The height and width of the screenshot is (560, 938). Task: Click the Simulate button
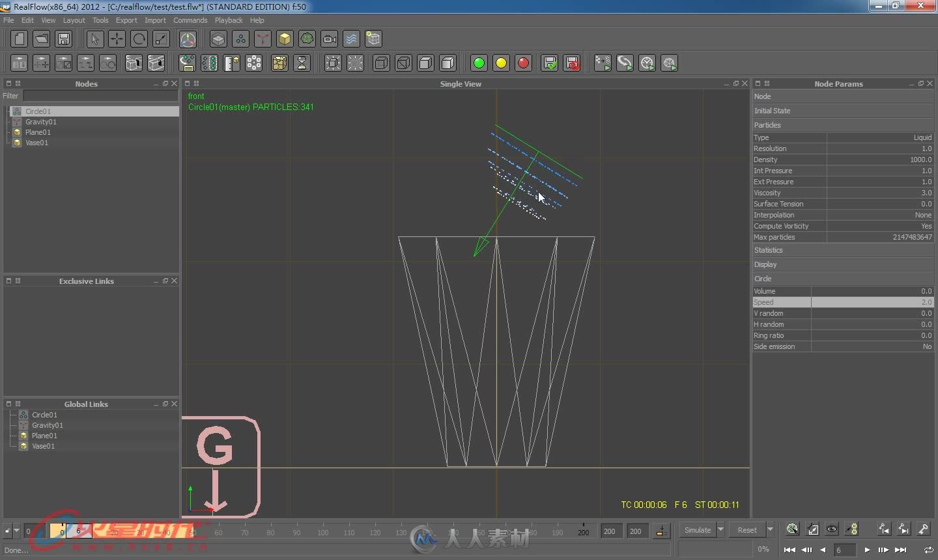[698, 530]
